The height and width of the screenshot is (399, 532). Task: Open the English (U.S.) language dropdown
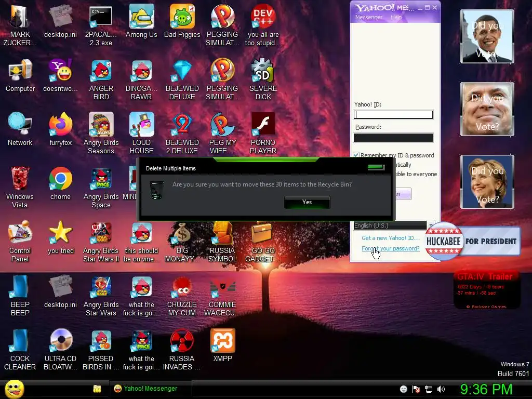(x=394, y=225)
